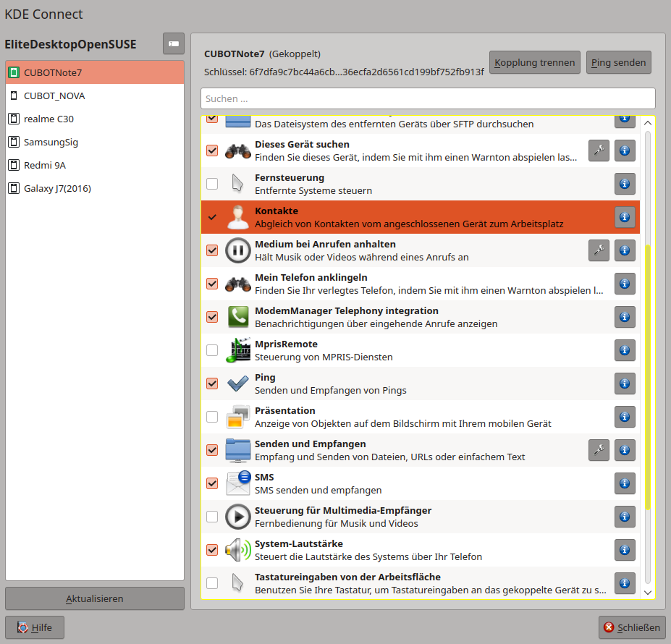The image size is (671, 644).
Task: Enable Steuerung für Multimedia-Empfänger checkbox
Action: point(212,517)
